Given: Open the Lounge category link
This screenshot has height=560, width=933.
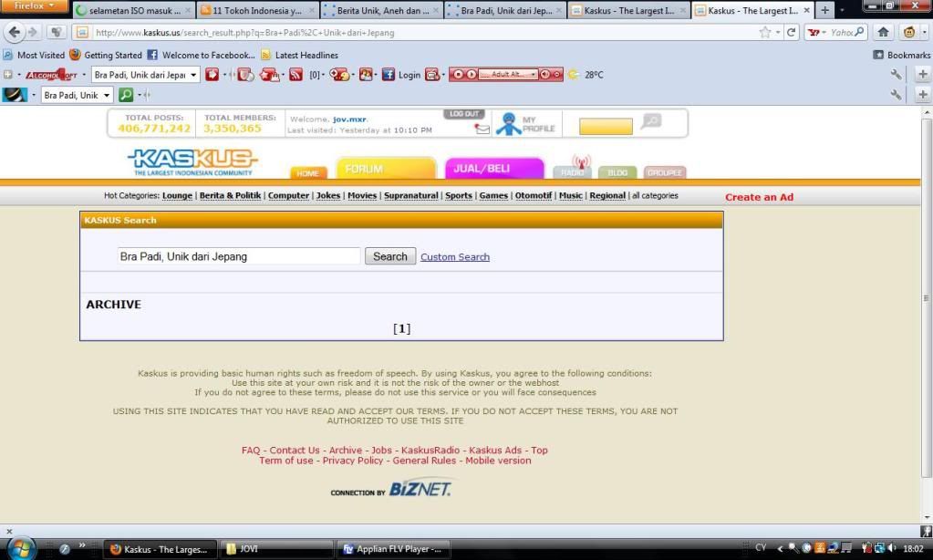Looking at the screenshot, I should (x=177, y=195).
